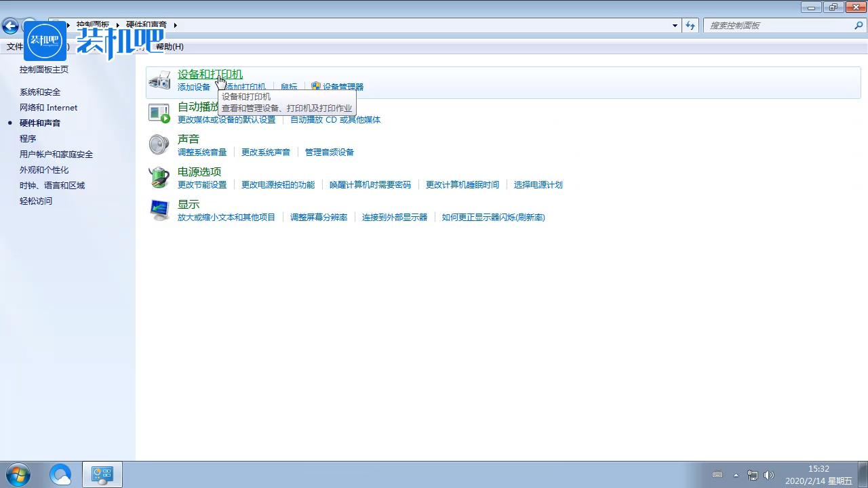Open 调整屏幕分辨率 link

[319, 217]
